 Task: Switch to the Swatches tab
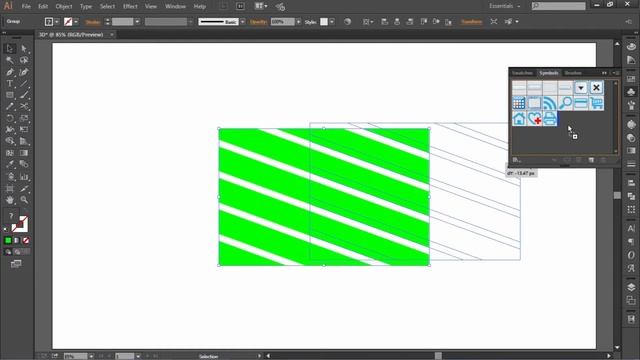522,73
